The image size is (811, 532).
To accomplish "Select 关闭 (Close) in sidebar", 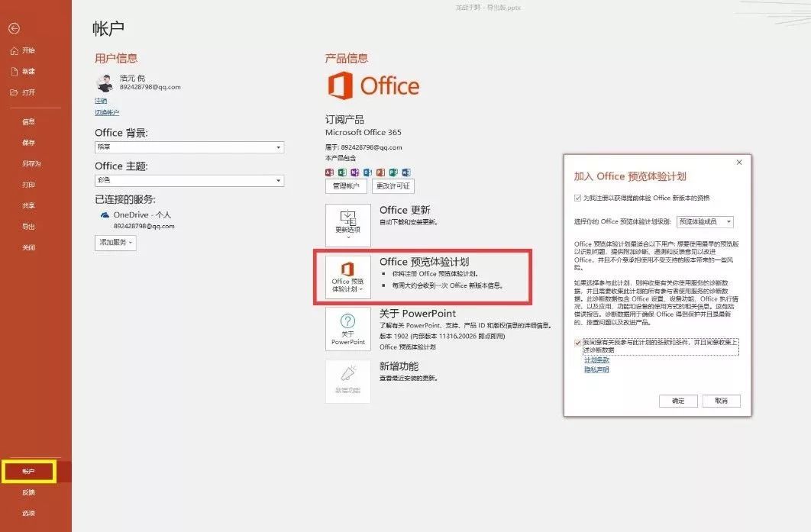I will pos(28,247).
